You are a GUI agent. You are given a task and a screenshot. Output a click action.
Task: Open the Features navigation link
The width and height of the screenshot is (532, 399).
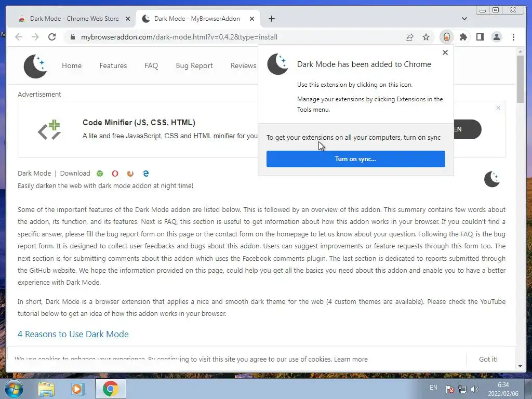(x=113, y=66)
